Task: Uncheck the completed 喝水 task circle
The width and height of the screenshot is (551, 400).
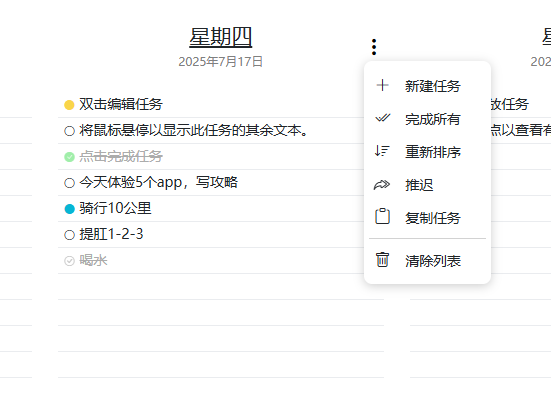Action: [70, 261]
